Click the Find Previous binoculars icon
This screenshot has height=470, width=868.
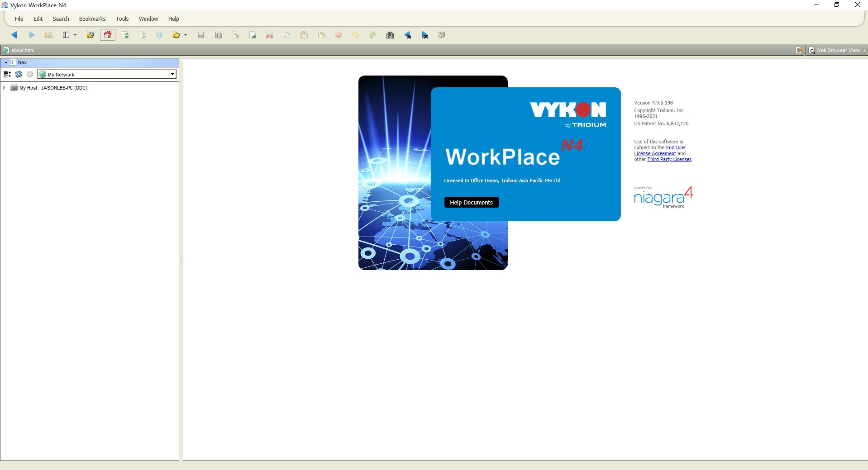pos(407,35)
